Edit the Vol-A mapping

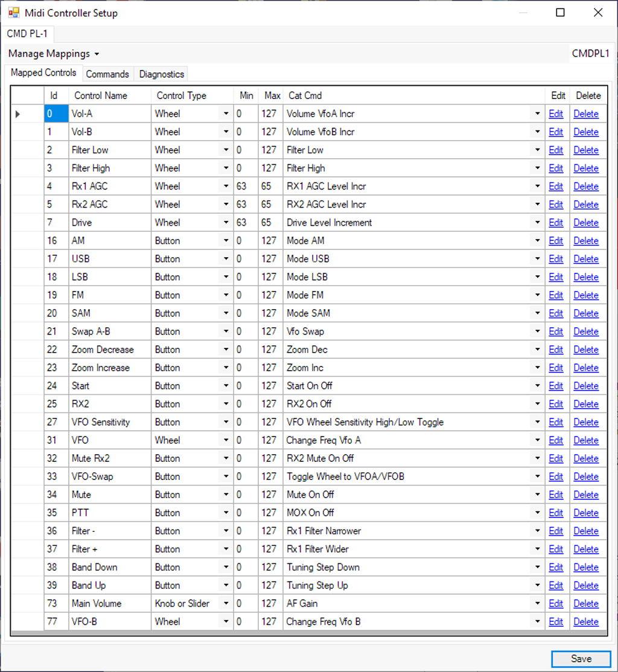[556, 114]
